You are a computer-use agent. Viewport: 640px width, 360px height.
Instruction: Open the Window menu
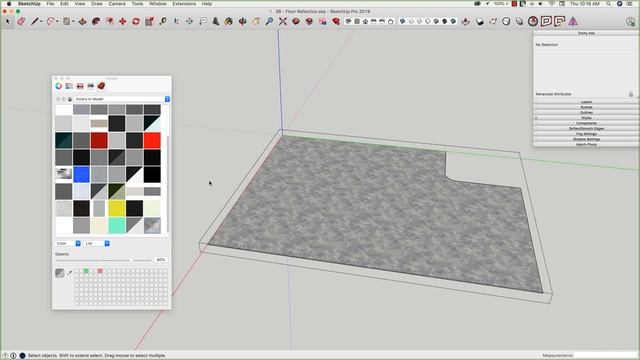point(158,4)
